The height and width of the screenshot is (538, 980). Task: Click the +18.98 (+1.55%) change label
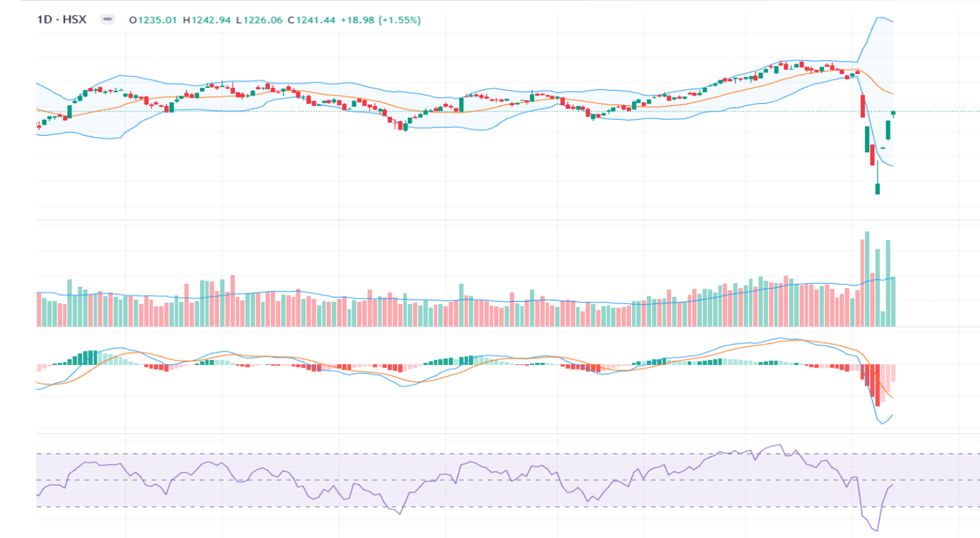[381, 20]
